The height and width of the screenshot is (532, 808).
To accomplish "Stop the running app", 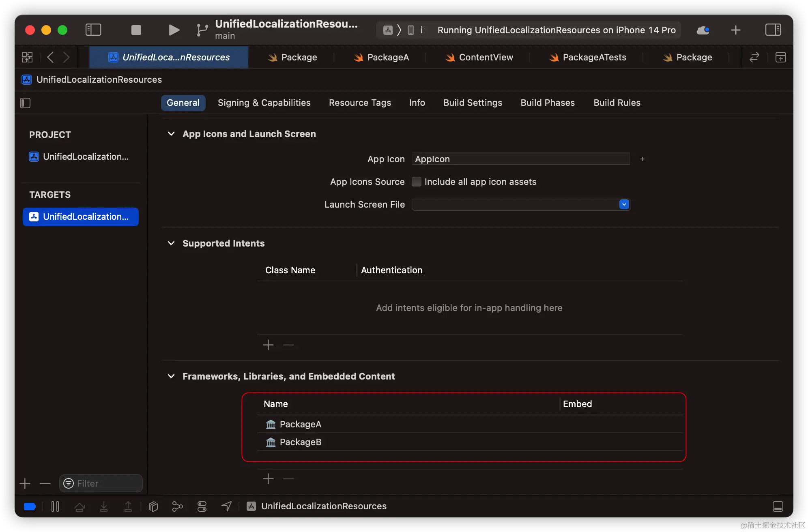I will 136,30.
